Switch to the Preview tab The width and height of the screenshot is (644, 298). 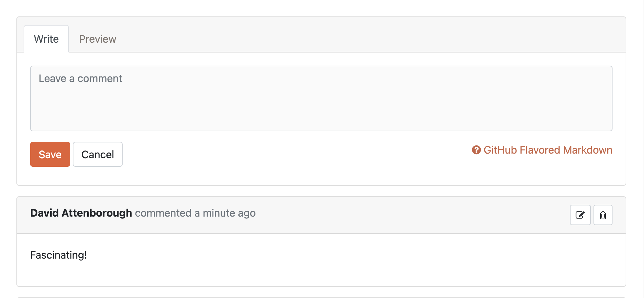coord(97,39)
